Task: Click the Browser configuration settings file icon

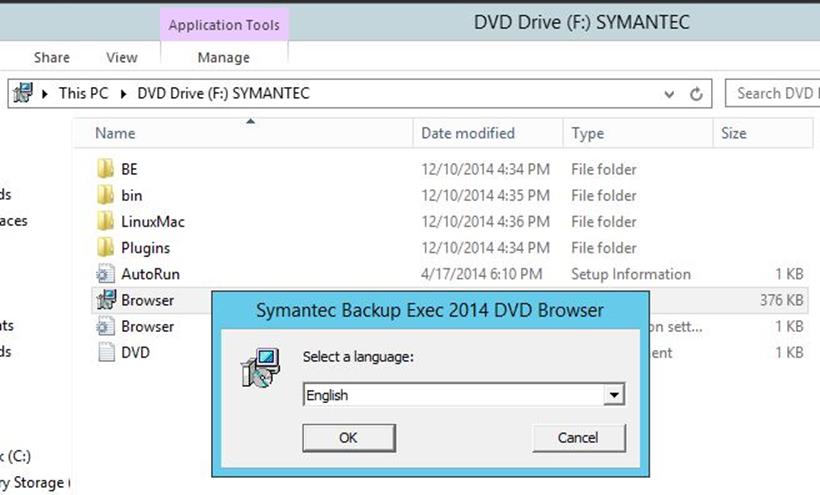Action: tap(105, 326)
